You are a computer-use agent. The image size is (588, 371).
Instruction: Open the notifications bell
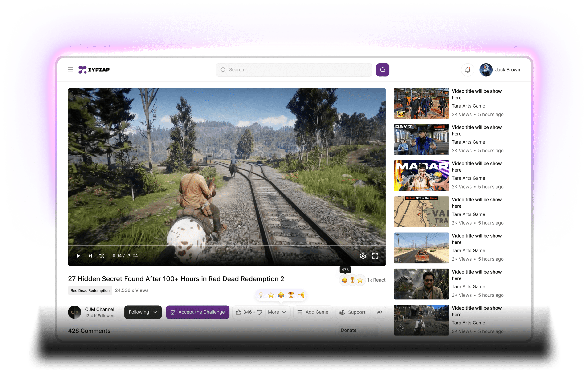tap(467, 70)
